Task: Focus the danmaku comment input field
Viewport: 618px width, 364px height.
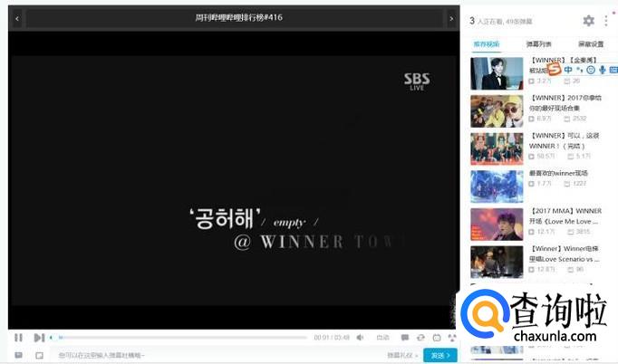Action: pyautogui.click(x=217, y=355)
